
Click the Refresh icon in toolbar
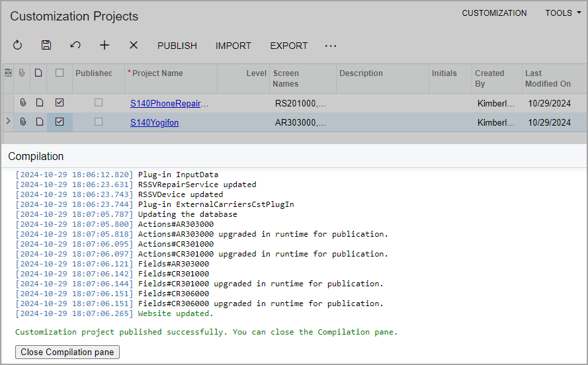pos(18,46)
